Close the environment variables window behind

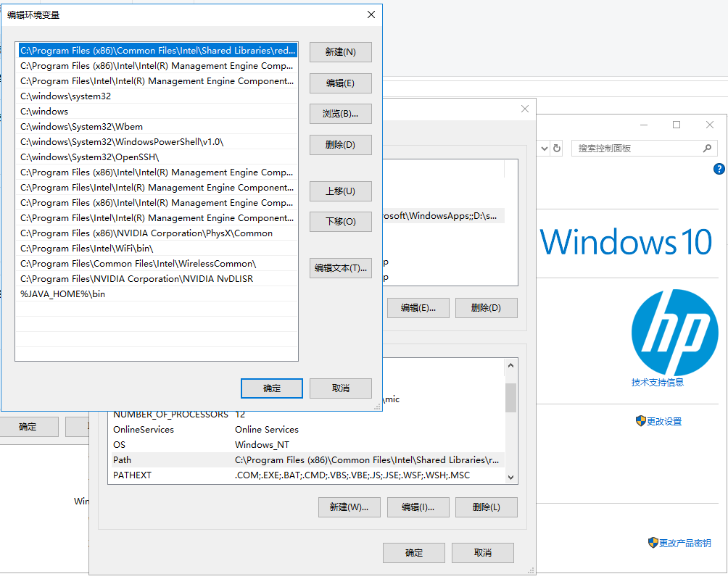525,109
